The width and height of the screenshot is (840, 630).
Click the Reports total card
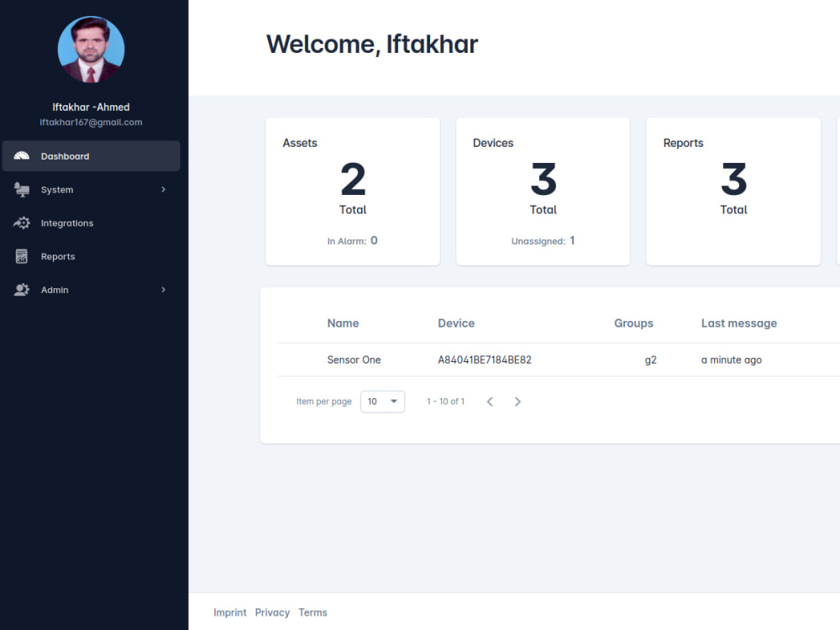[733, 192]
